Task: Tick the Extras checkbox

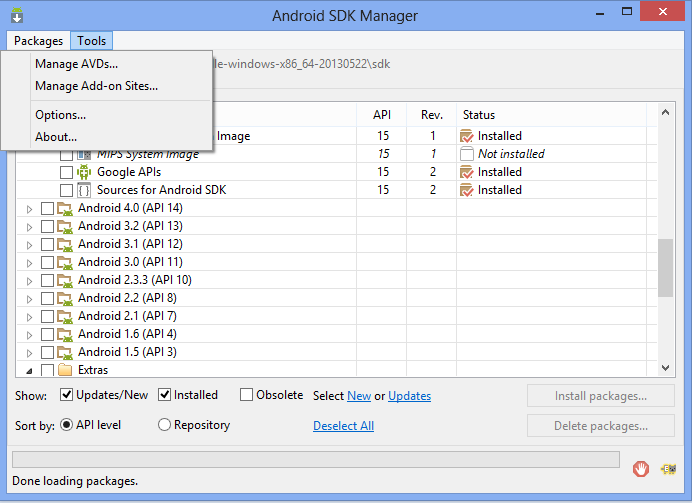Action: click(x=47, y=370)
